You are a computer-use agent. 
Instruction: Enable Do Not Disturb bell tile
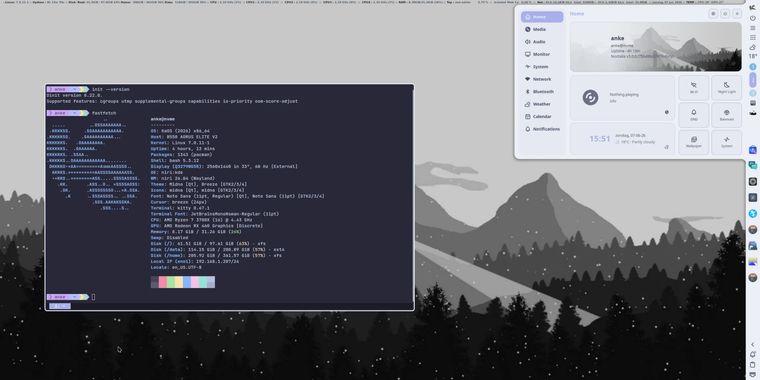(x=694, y=115)
